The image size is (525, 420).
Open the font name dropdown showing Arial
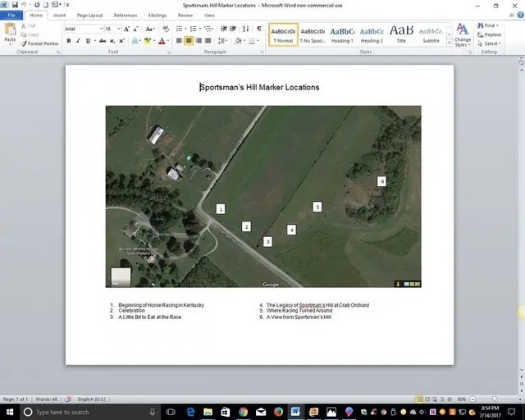pyautogui.click(x=84, y=29)
